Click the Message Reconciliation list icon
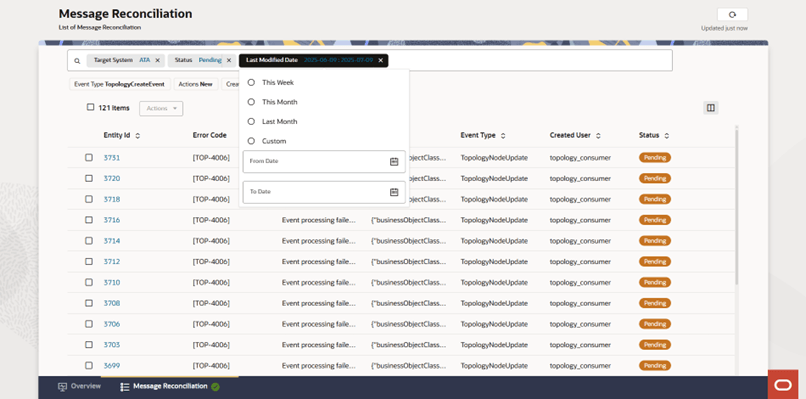 coord(124,387)
